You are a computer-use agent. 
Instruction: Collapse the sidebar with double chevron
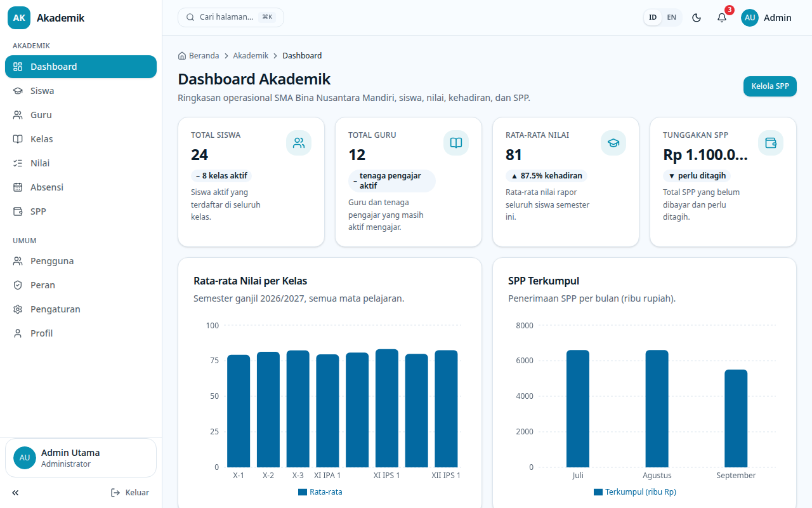15,493
